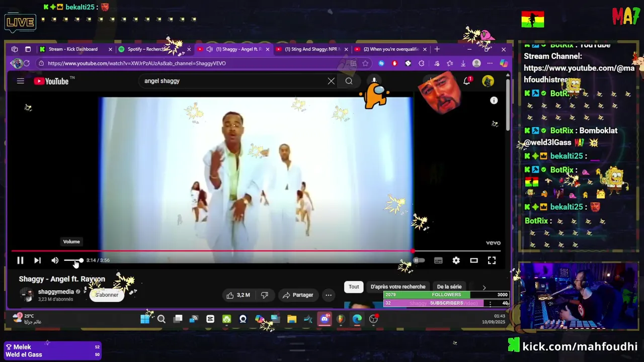Image resolution: width=644 pixels, height=362 pixels.
Task: Open Edge settings and more menu
Action: click(490, 63)
